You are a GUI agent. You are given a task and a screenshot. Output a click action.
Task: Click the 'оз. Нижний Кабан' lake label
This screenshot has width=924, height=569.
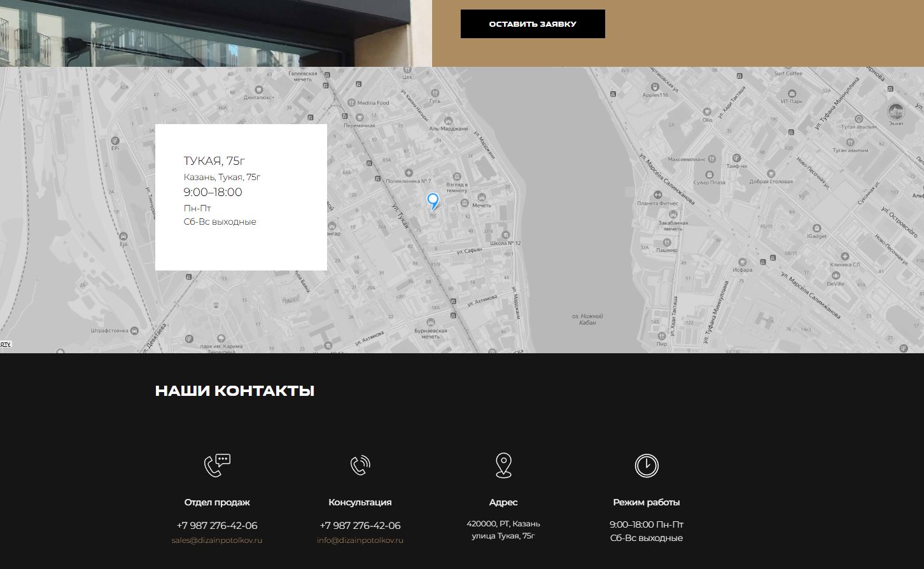pos(588,320)
